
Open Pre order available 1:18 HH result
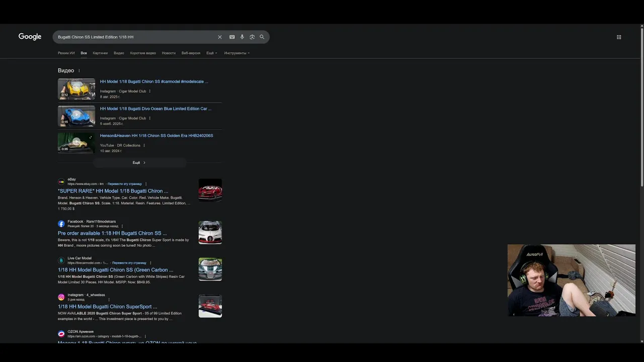(x=112, y=233)
